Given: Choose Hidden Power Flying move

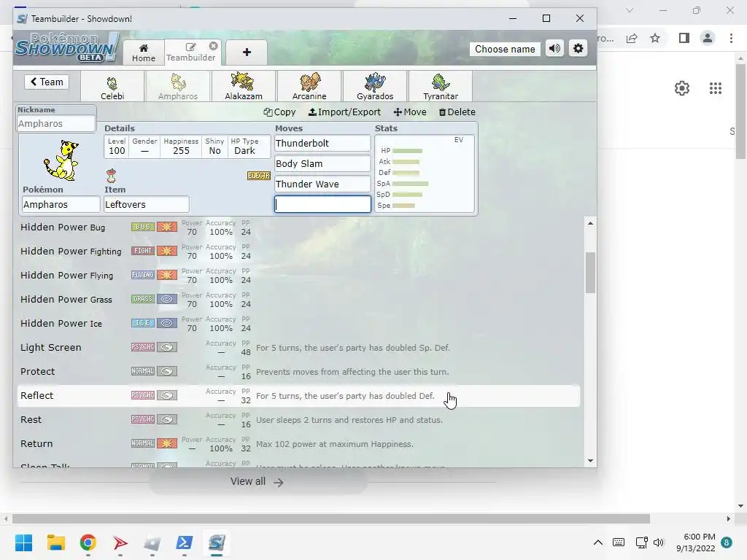Looking at the screenshot, I should (298, 276).
